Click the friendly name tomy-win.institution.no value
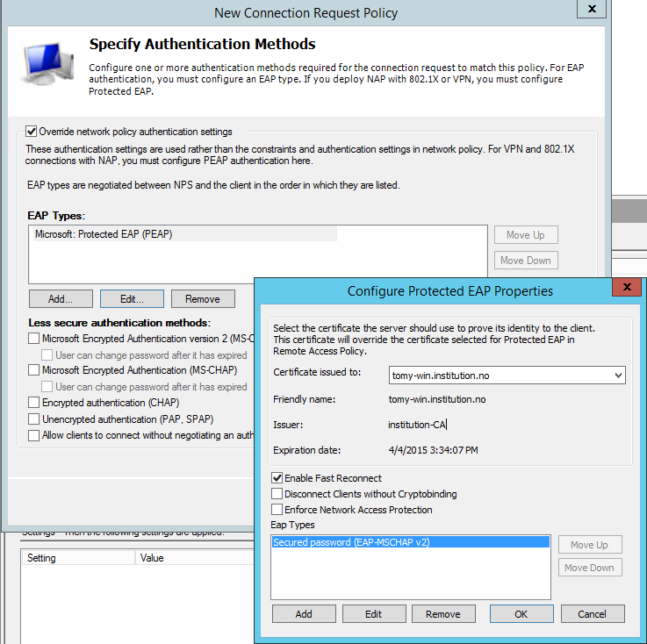The width and height of the screenshot is (647, 644). coord(437,399)
